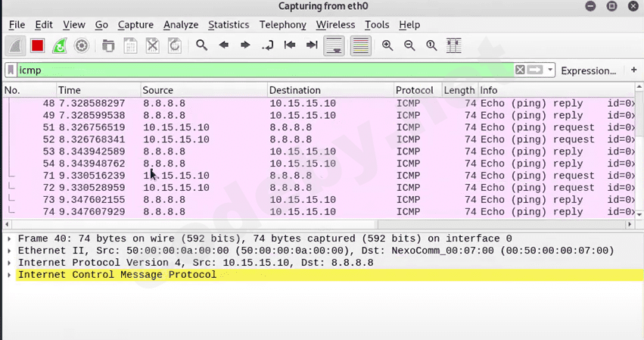
Task: Sort packets by the Protocol column header
Action: pyautogui.click(x=415, y=90)
